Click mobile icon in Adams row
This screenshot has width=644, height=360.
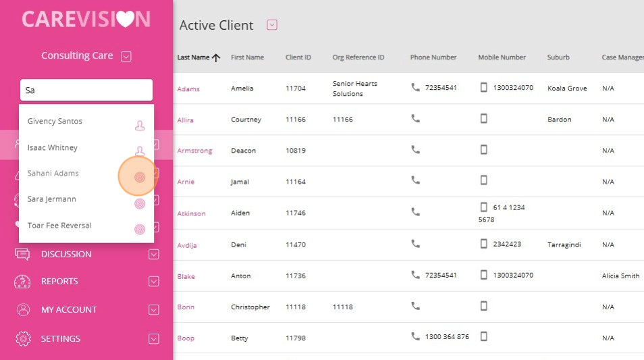click(x=484, y=87)
